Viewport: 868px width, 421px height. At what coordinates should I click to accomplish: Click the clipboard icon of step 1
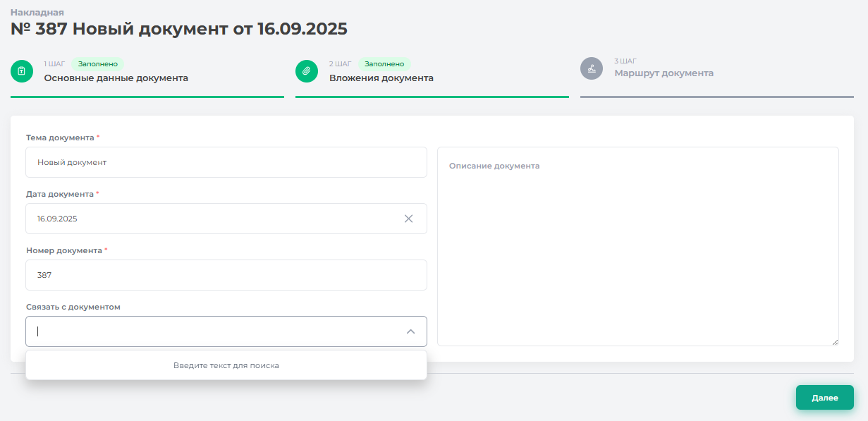(22, 71)
